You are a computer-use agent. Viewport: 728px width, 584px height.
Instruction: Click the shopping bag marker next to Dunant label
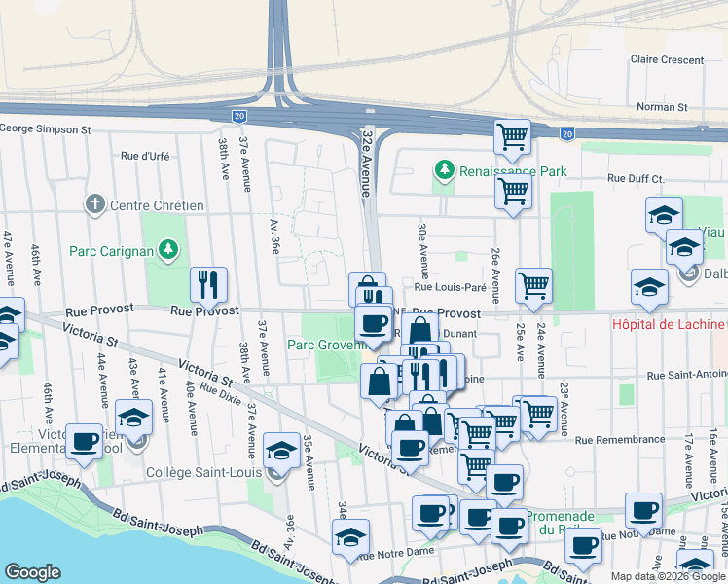tap(420, 331)
